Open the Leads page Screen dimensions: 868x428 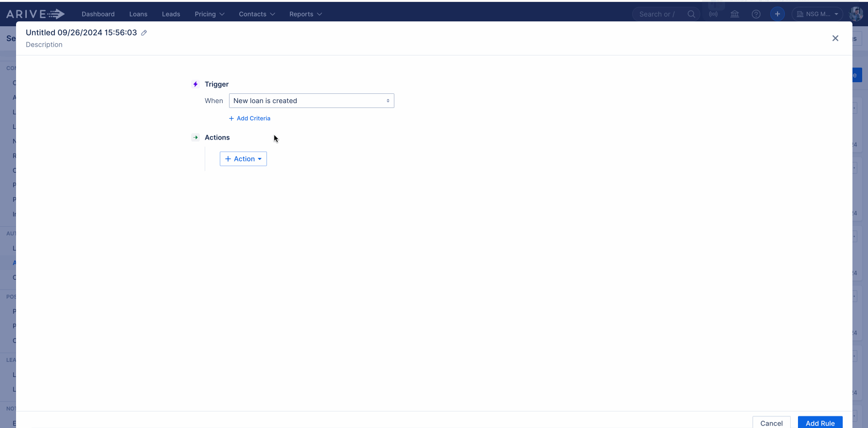171,14
